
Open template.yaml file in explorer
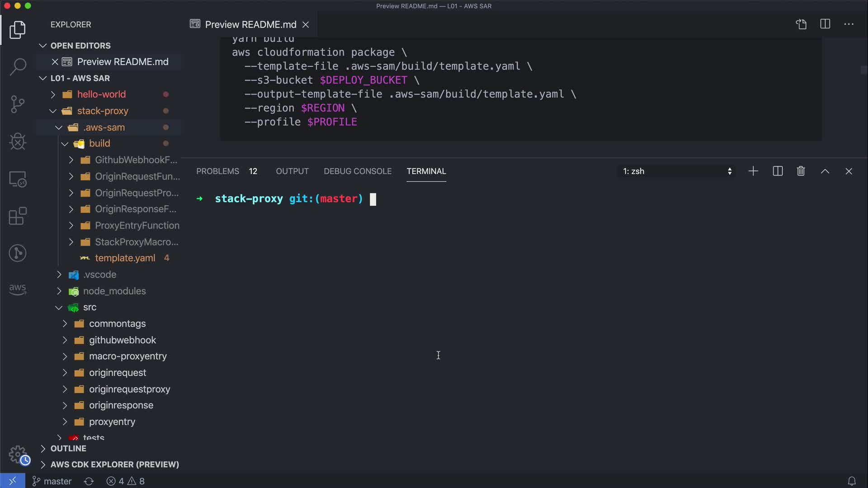tap(125, 258)
